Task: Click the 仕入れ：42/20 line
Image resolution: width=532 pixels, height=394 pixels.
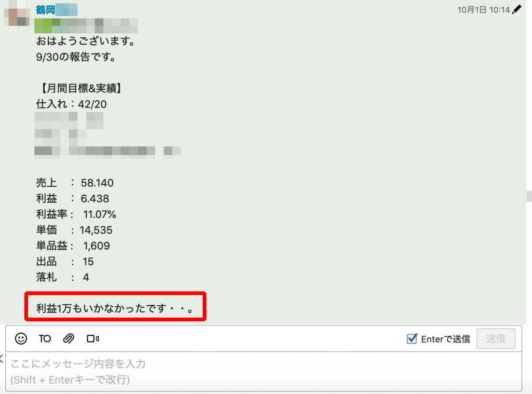Action: (71, 104)
